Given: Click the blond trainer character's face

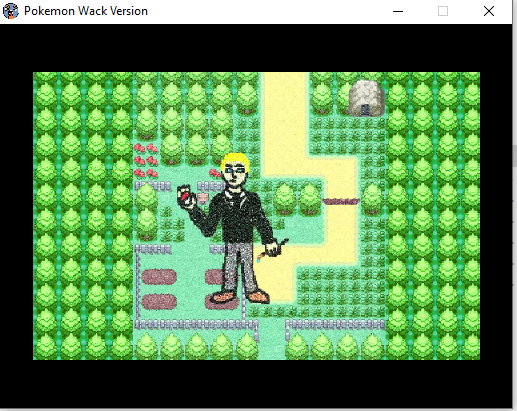Looking at the screenshot, I should 236,174.
